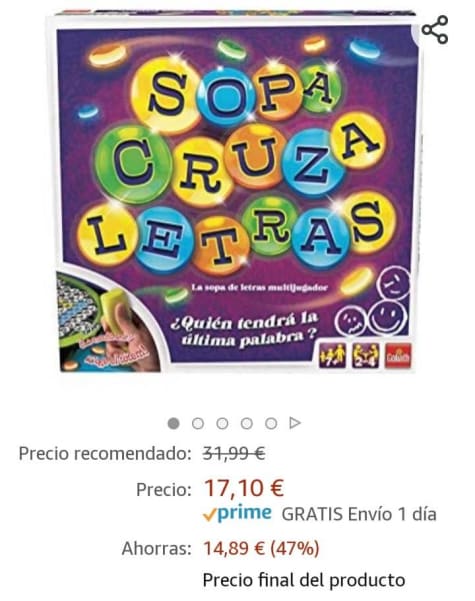
Task: Open Precio final del producto details
Action: tap(304, 580)
